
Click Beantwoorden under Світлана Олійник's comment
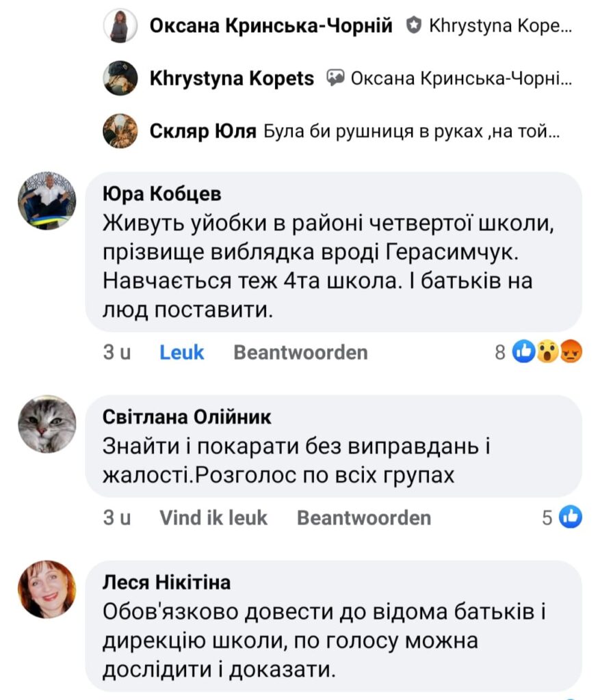point(363,518)
